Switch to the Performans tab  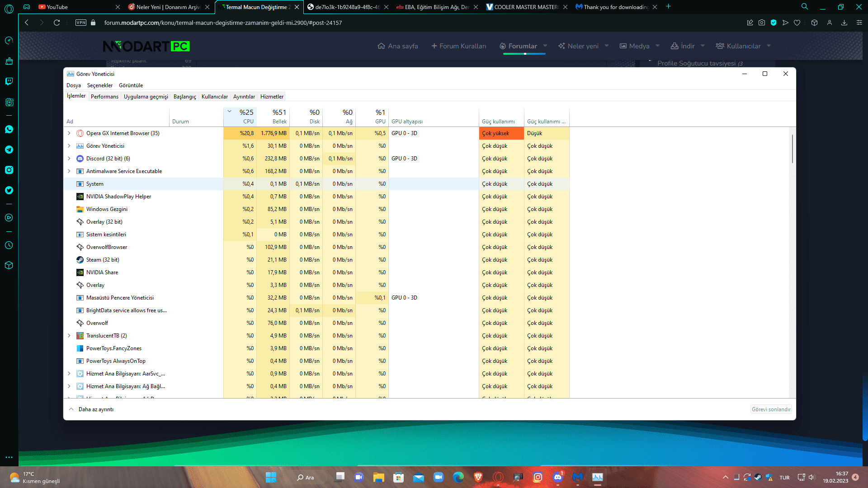[x=104, y=97]
